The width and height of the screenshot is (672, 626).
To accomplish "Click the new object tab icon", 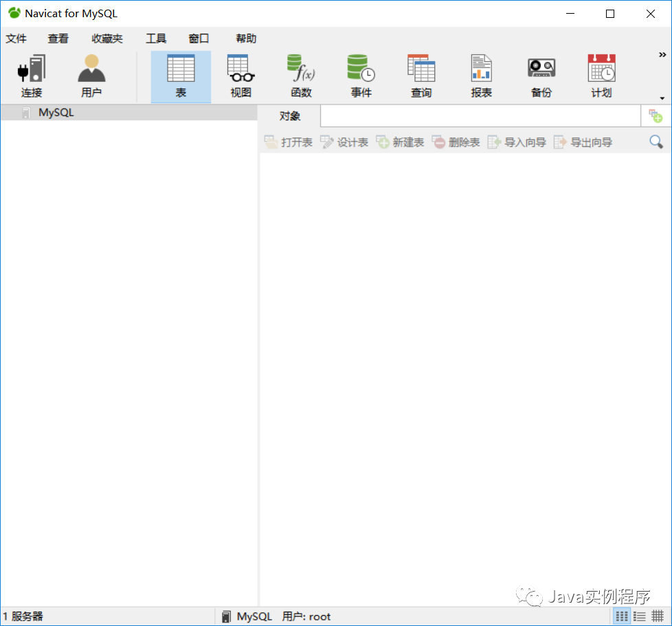I will 656,116.
